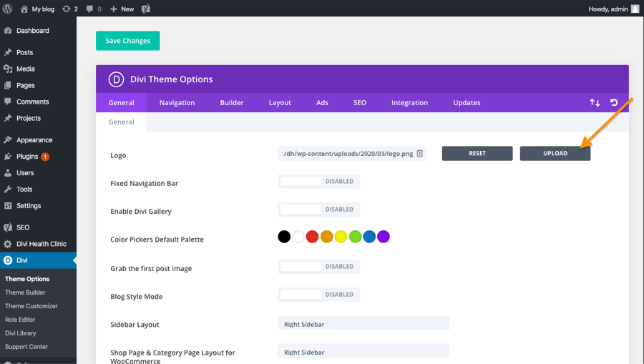Toggle Grab the first post image
The image size is (644, 364).
coord(318,266)
